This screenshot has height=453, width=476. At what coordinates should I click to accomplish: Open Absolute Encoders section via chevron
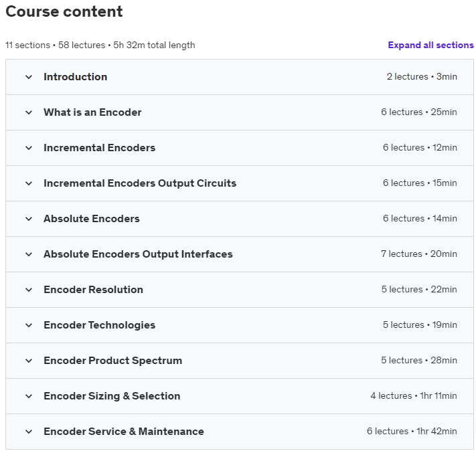pos(29,219)
